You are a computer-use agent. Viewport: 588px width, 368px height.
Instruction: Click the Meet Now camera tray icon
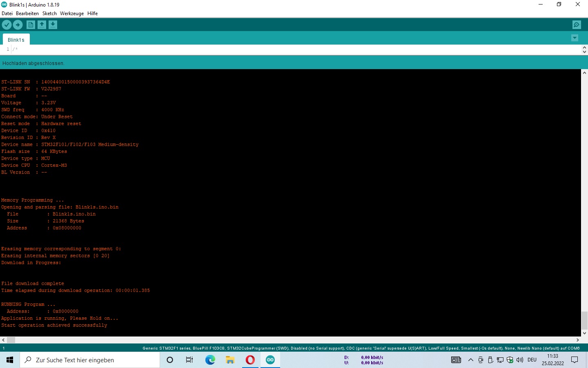(481, 360)
